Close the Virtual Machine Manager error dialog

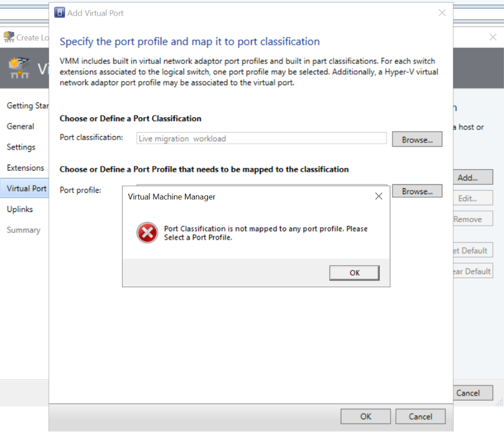(379, 196)
